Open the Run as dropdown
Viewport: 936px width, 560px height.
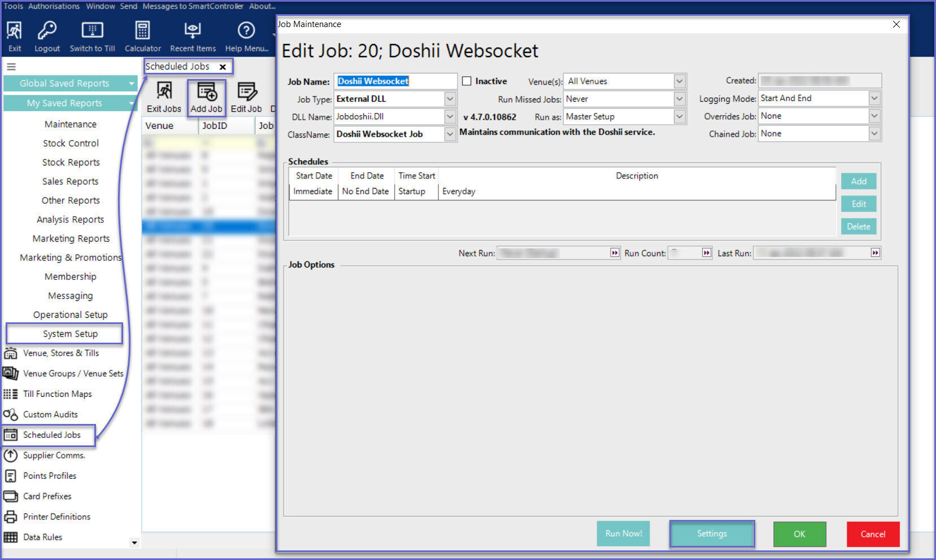click(680, 117)
